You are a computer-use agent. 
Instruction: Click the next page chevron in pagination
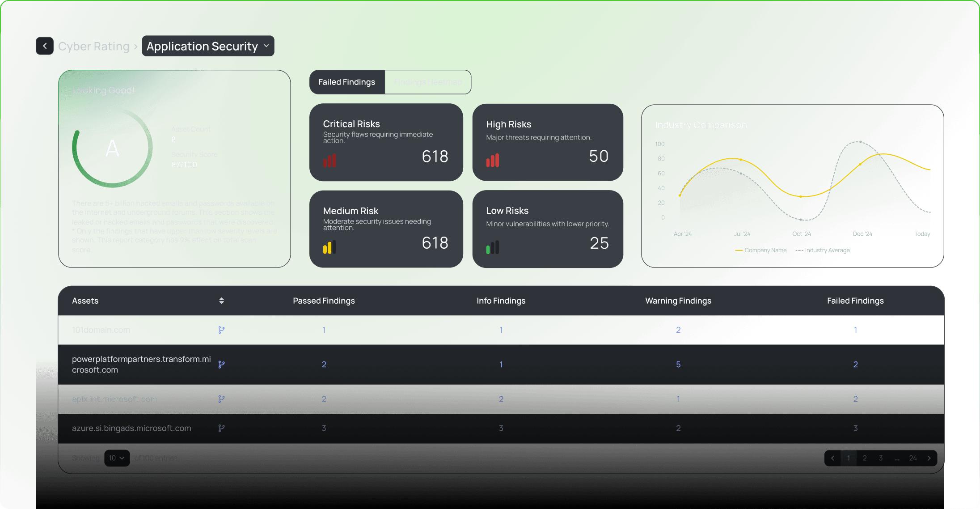pyautogui.click(x=929, y=458)
